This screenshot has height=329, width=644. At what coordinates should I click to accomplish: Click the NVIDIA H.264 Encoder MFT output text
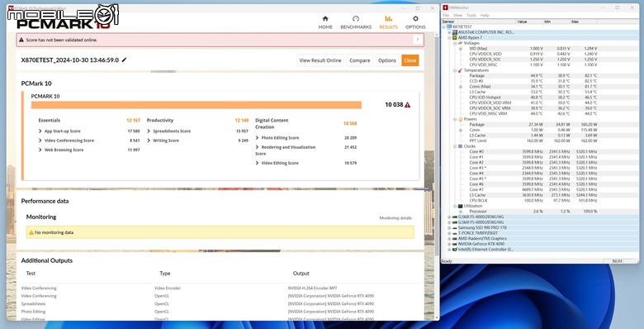(x=313, y=288)
